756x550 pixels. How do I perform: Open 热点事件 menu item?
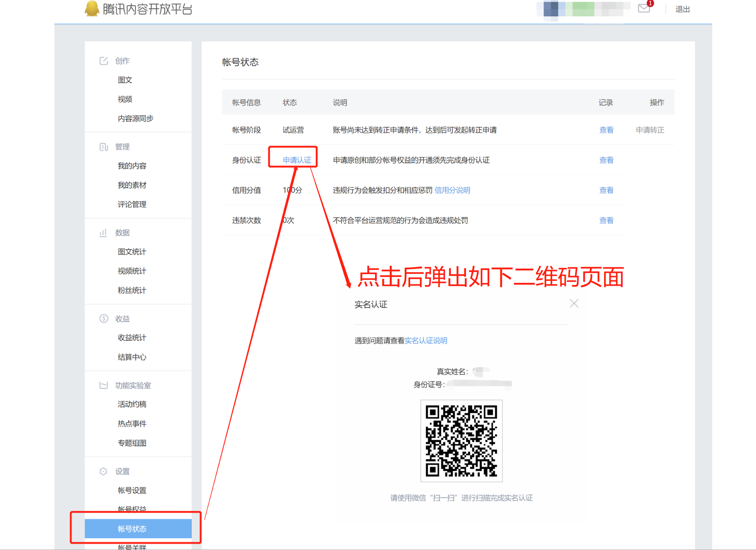point(132,424)
